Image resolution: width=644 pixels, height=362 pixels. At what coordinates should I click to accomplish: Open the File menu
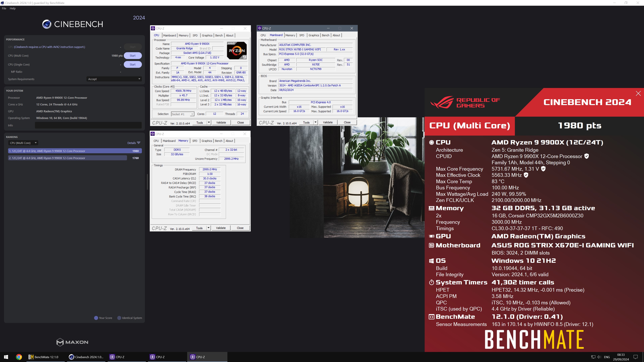(x=4, y=8)
